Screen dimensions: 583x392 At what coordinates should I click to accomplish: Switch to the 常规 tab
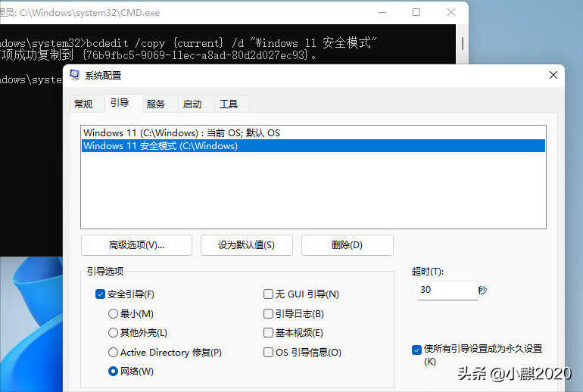83,104
